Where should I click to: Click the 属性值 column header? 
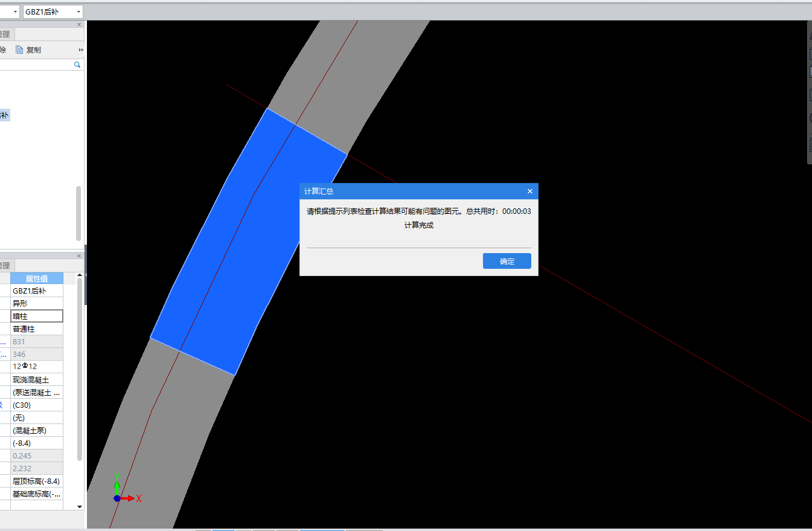37,278
